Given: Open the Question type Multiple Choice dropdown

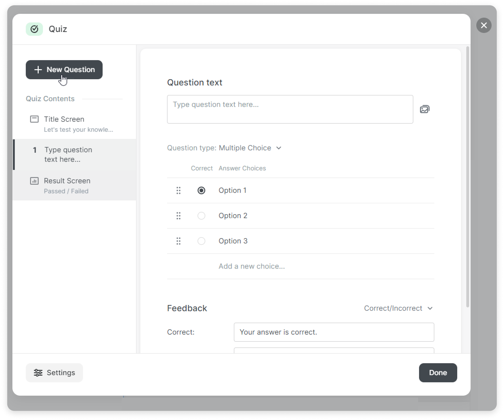Looking at the screenshot, I should coord(250,148).
